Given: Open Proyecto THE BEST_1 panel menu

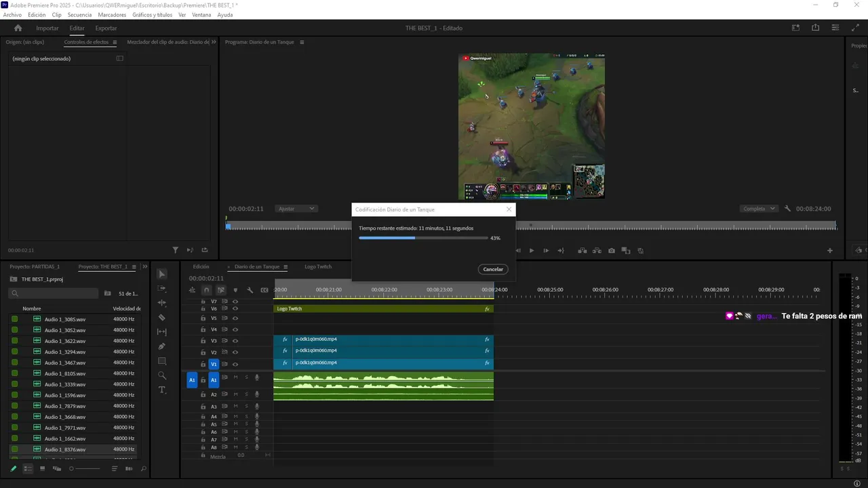Looking at the screenshot, I should tap(134, 267).
